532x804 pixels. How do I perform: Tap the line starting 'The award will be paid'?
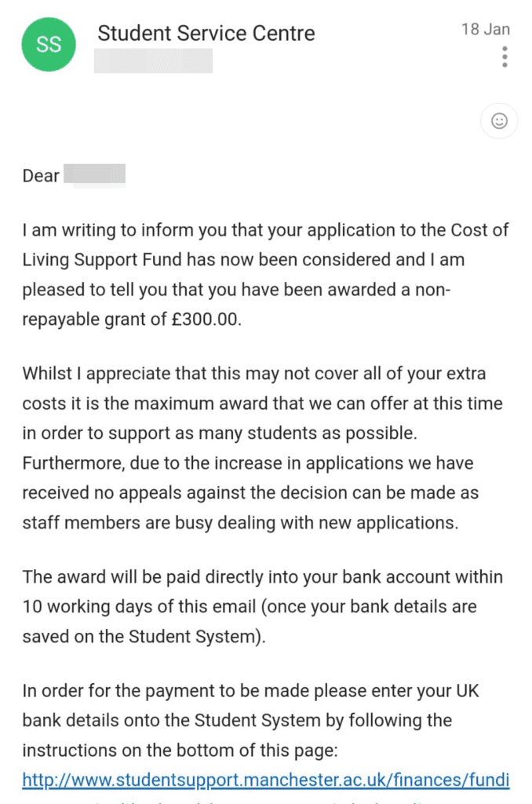click(x=262, y=577)
